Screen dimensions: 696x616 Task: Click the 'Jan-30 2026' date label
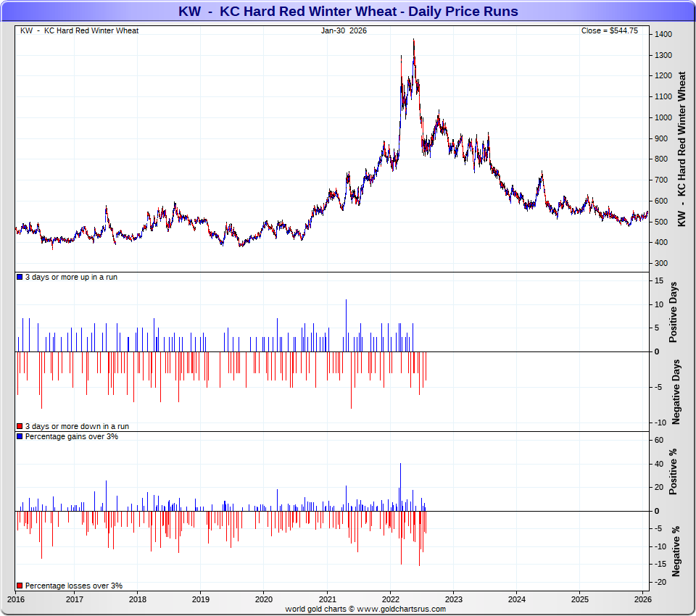[344, 31]
